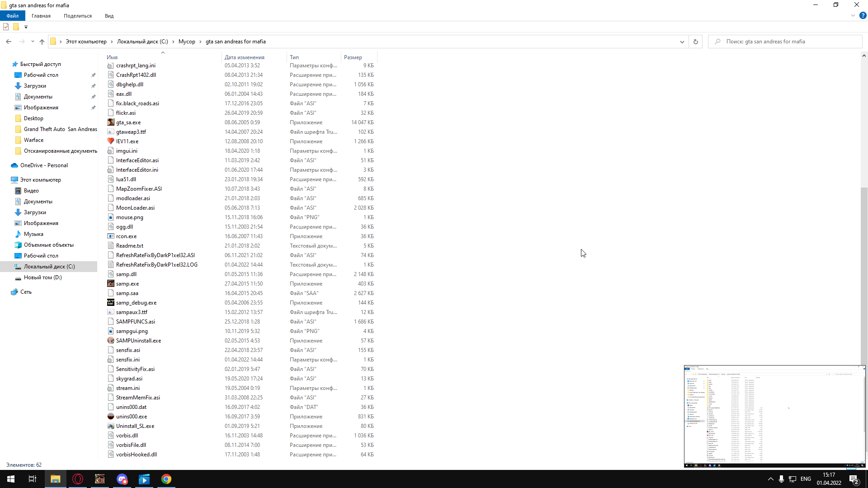
Task: Open the Файл ribbon tab
Action: [13, 16]
